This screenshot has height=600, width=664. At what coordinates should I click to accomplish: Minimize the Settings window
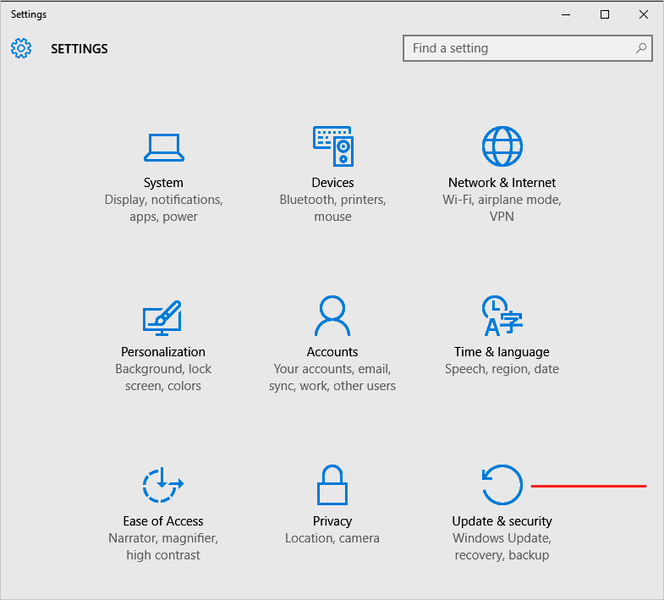tap(566, 14)
